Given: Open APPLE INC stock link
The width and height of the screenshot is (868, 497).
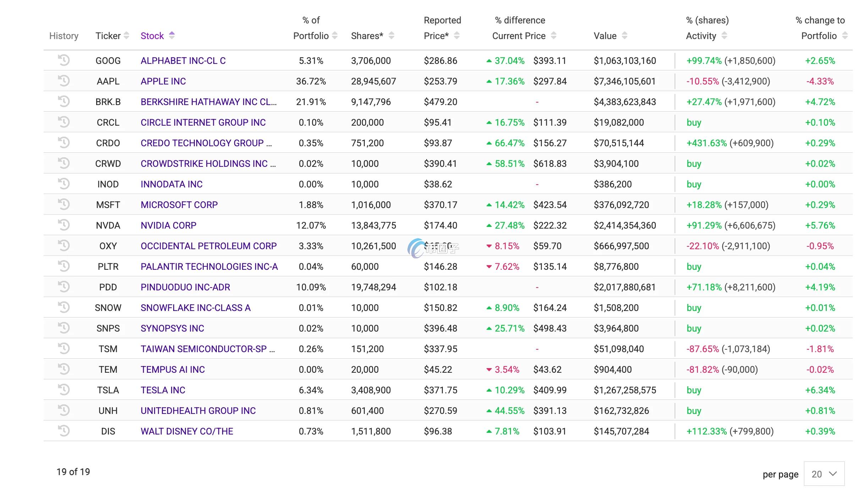Looking at the screenshot, I should (x=163, y=81).
